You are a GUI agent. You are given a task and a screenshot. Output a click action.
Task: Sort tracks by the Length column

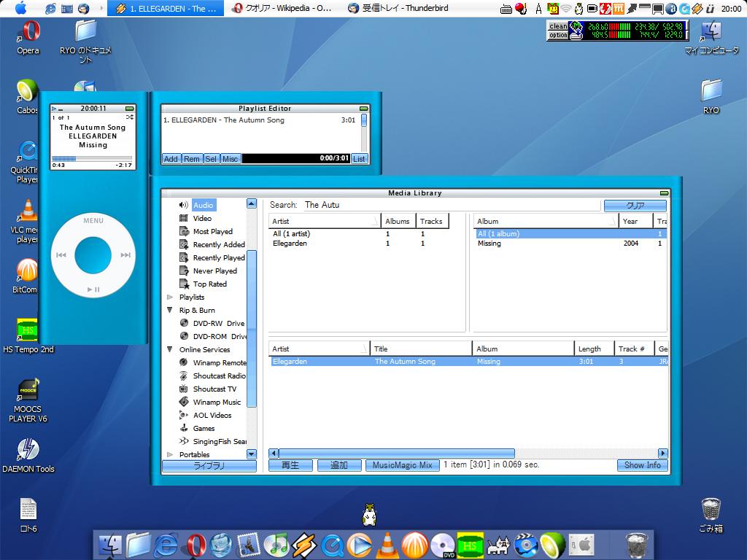(594, 349)
